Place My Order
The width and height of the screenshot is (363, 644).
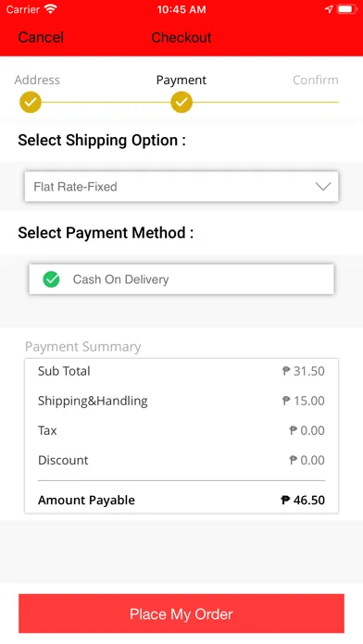click(x=181, y=614)
